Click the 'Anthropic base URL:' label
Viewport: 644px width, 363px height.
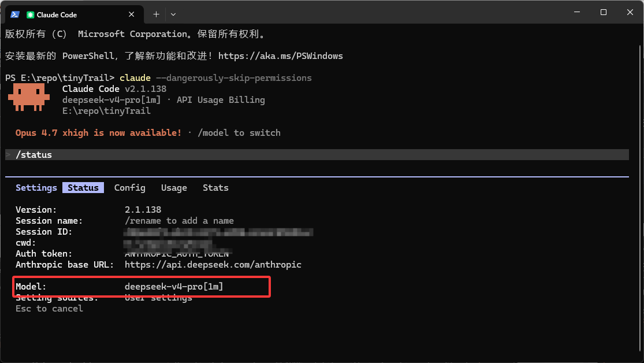(x=65, y=265)
